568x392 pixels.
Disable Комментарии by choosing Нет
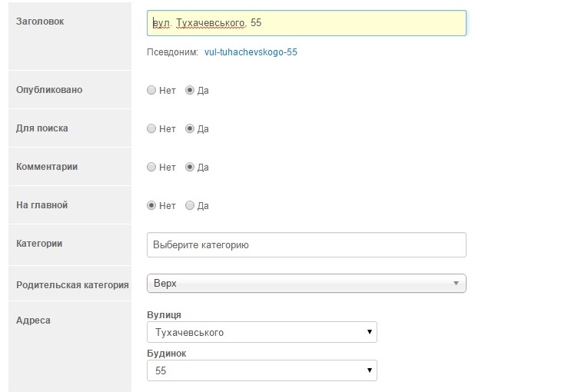[151, 167]
